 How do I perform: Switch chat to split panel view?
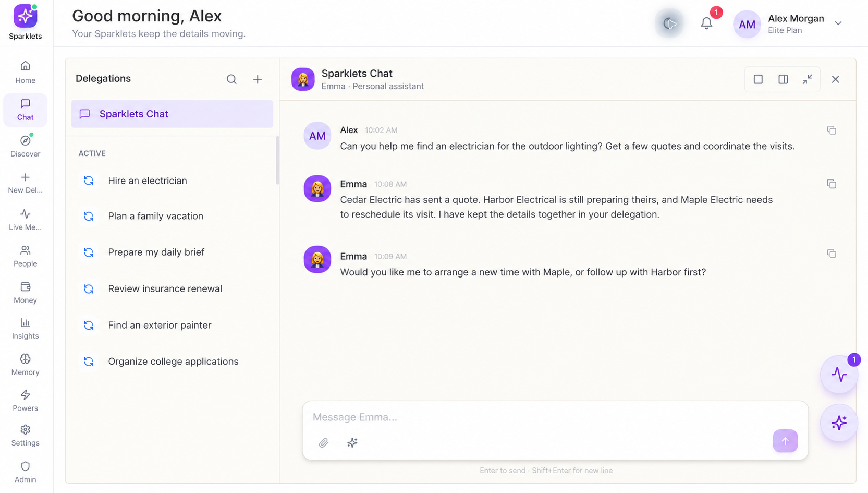(783, 79)
